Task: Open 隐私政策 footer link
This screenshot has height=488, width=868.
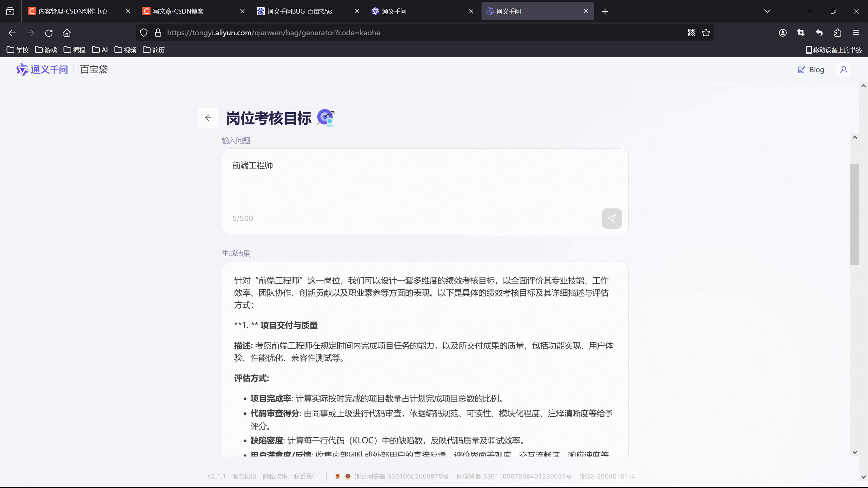Action: pyautogui.click(x=275, y=476)
